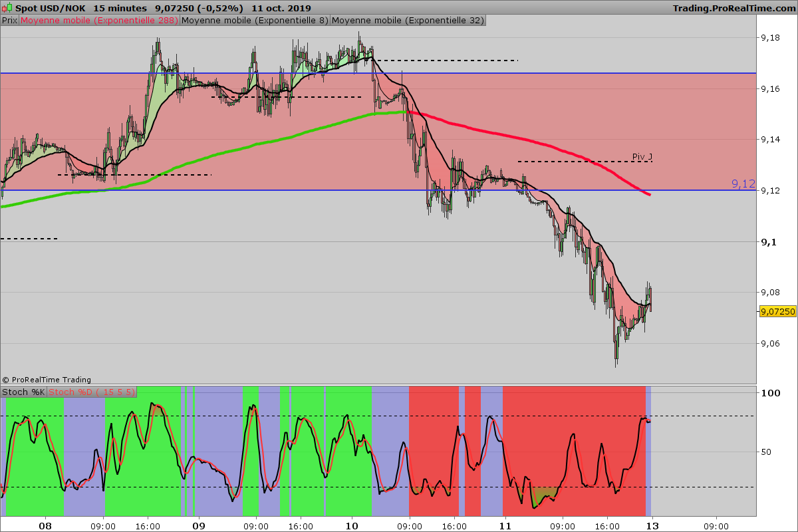Click the 9,16 price axis value

[x=770, y=88]
